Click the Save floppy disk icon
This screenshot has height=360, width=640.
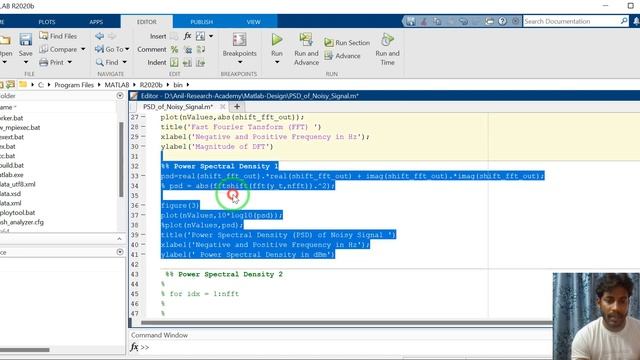pos(25,40)
